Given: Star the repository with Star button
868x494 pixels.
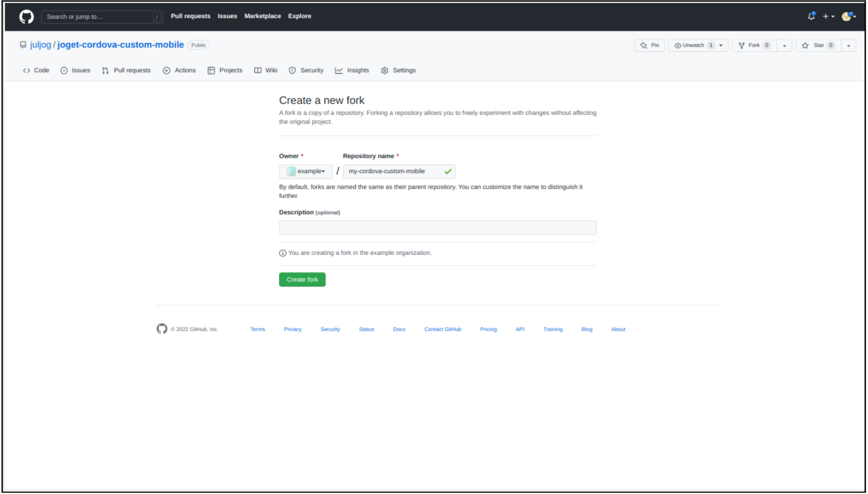Looking at the screenshot, I should coord(818,45).
